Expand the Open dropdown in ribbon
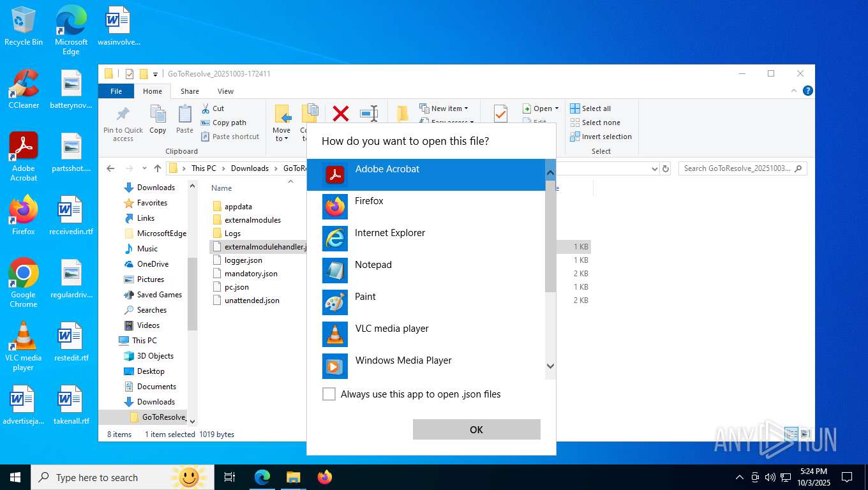868x490 pixels. [x=541, y=108]
